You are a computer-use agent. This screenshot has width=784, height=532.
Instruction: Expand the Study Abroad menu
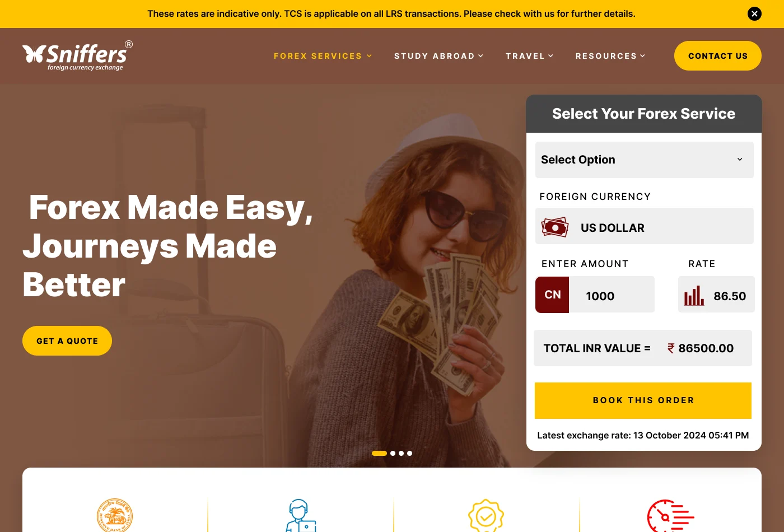(438, 56)
